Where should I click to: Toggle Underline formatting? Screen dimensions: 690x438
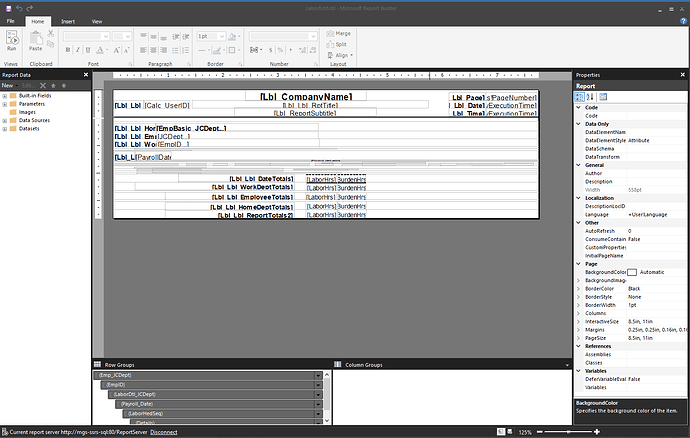[88, 50]
